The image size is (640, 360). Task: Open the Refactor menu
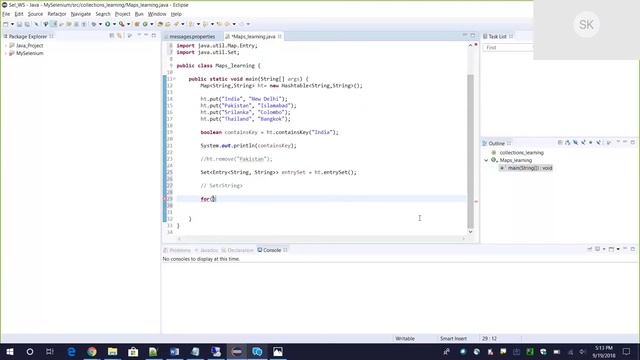(57, 14)
